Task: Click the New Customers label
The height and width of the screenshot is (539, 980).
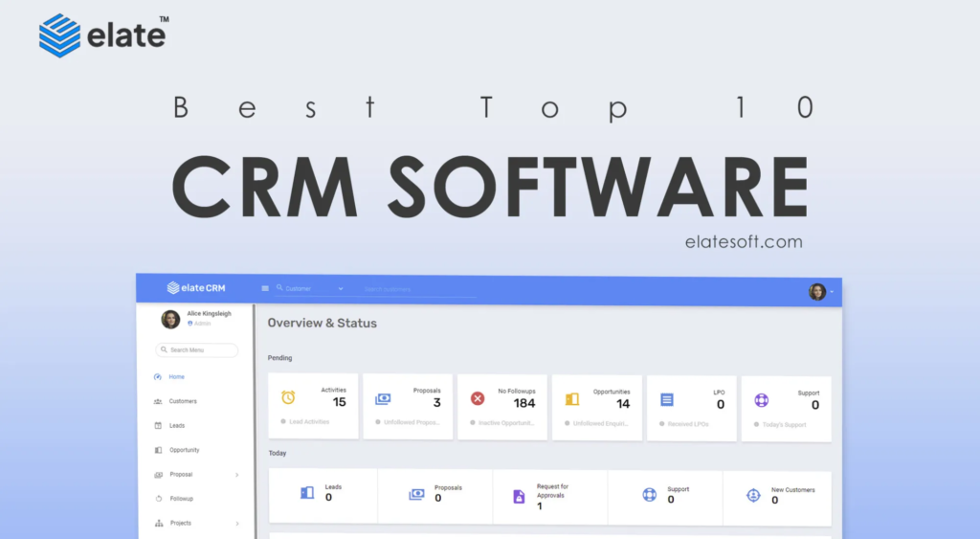Action: coord(793,489)
